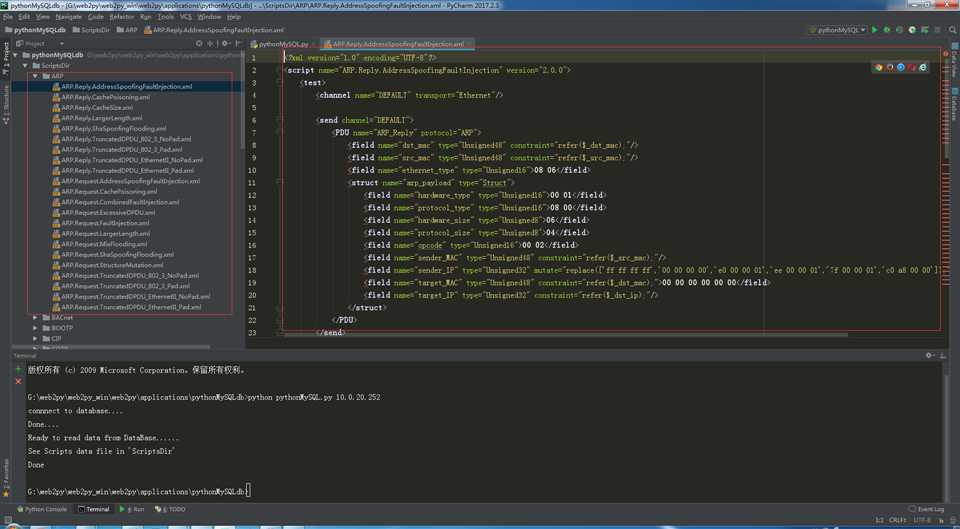Open Terminal panel settings gear
Viewport: 960px width, 529px height.
[x=929, y=355]
